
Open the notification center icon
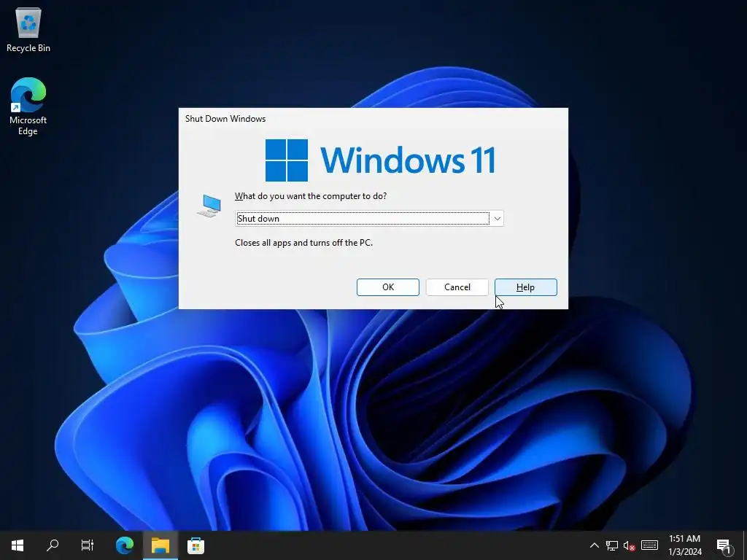[x=724, y=546]
